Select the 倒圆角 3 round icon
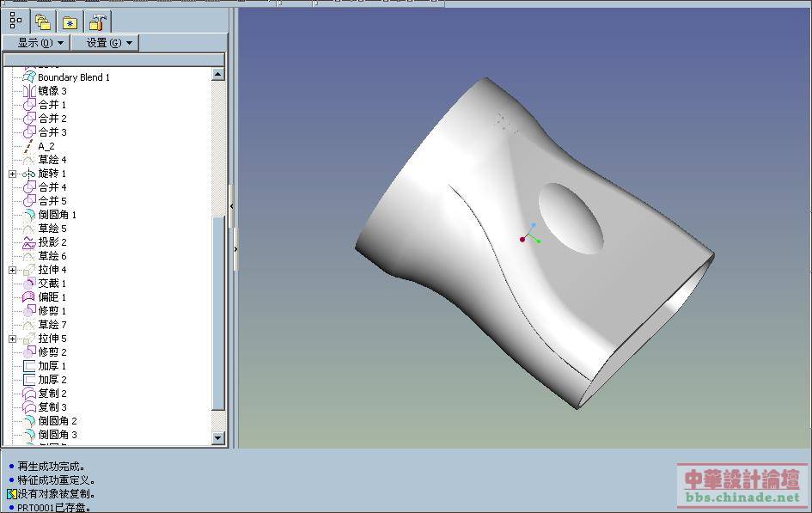 [29, 434]
